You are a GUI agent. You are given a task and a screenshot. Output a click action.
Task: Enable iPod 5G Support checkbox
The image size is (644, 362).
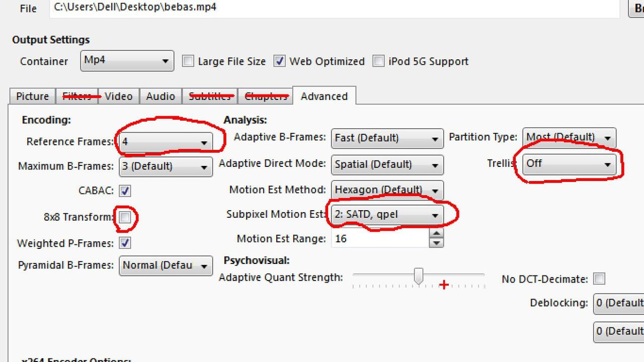tap(379, 61)
